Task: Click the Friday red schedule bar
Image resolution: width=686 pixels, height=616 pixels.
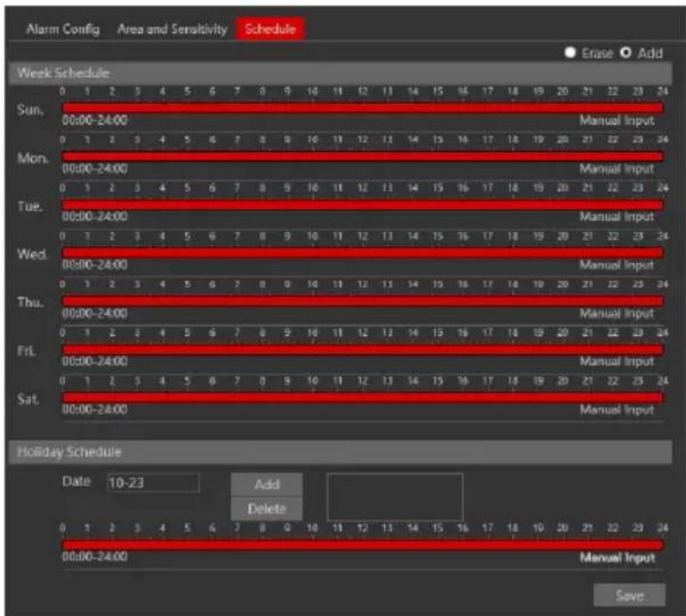Action: (363, 350)
